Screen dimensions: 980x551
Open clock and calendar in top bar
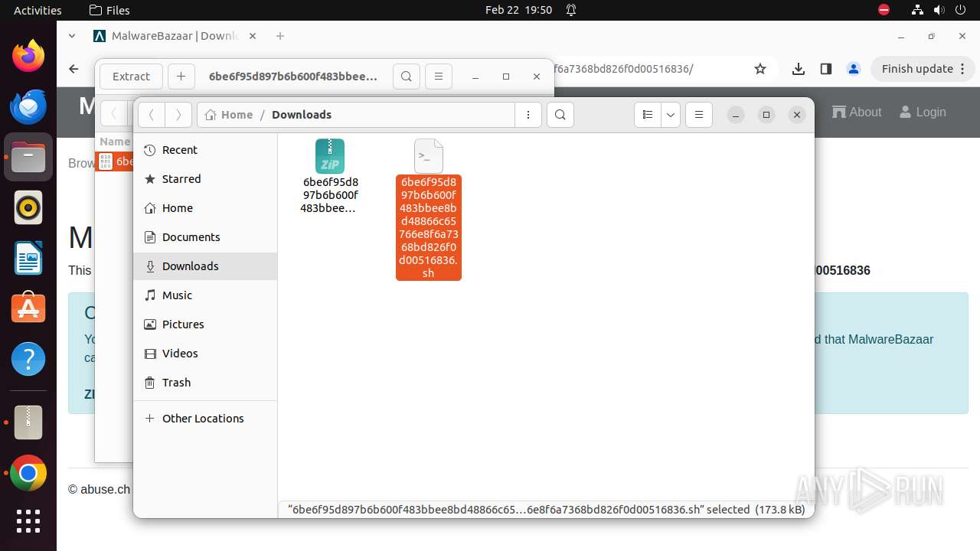[x=518, y=10]
